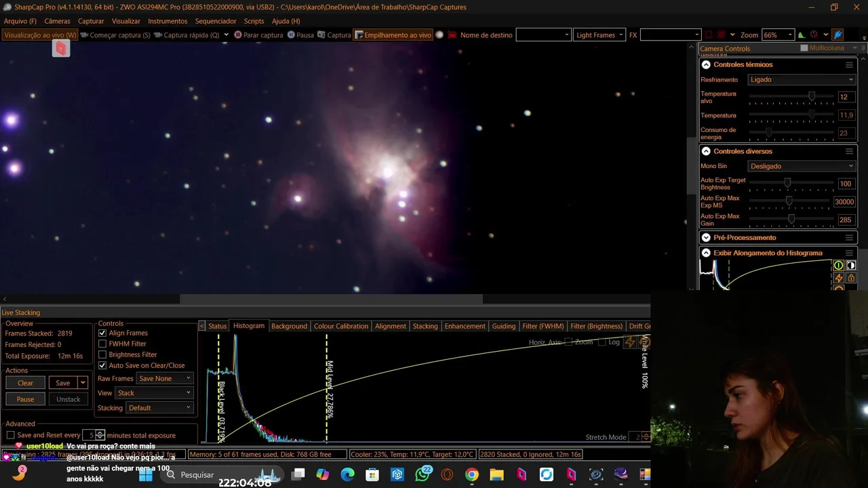The width and height of the screenshot is (868, 488).
Task: Switch to the Colour Calibration tab
Action: (341, 326)
